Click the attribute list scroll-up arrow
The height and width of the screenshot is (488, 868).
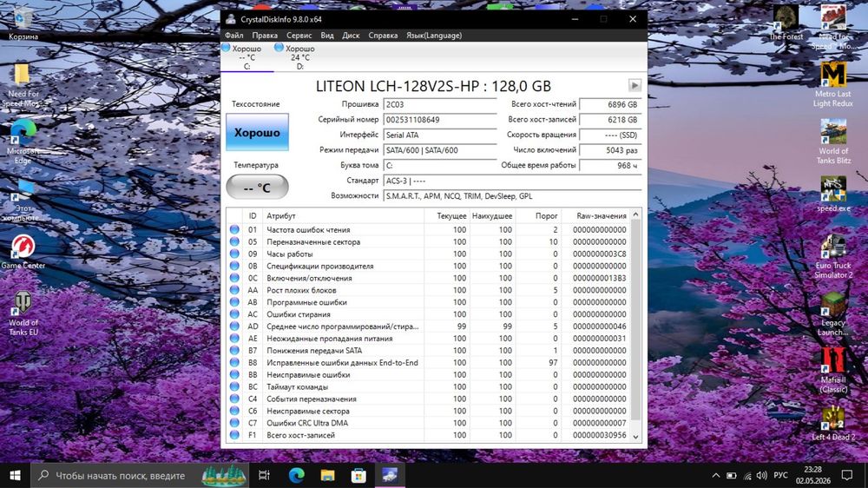click(x=635, y=214)
